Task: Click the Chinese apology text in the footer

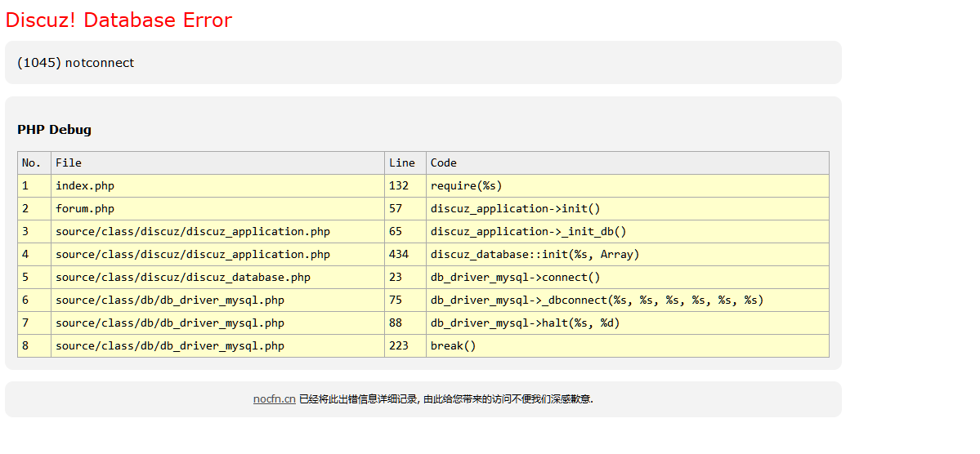Action: point(446,399)
